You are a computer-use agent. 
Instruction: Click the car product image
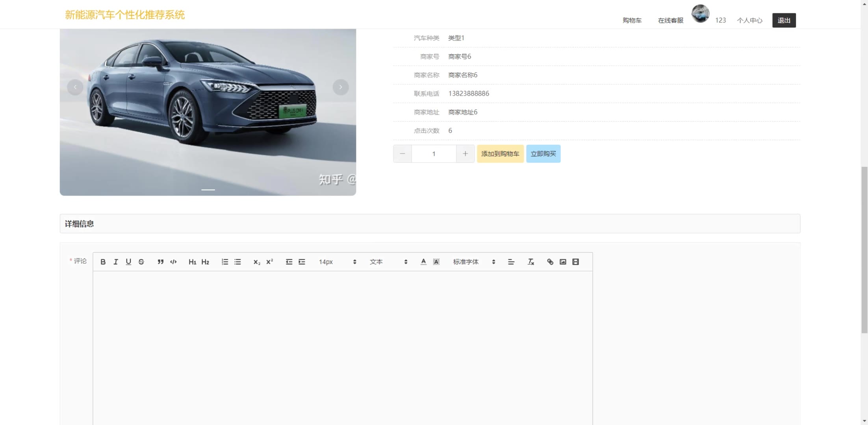tap(208, 112)
